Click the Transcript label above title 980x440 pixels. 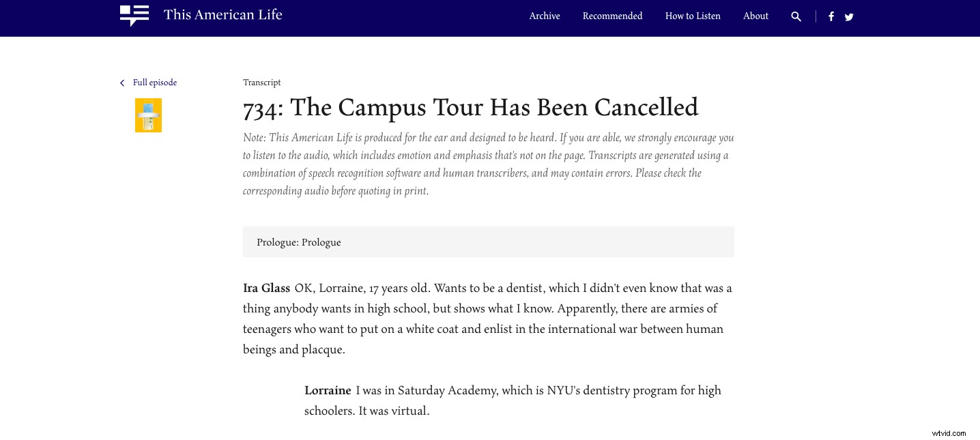(261, 83)
